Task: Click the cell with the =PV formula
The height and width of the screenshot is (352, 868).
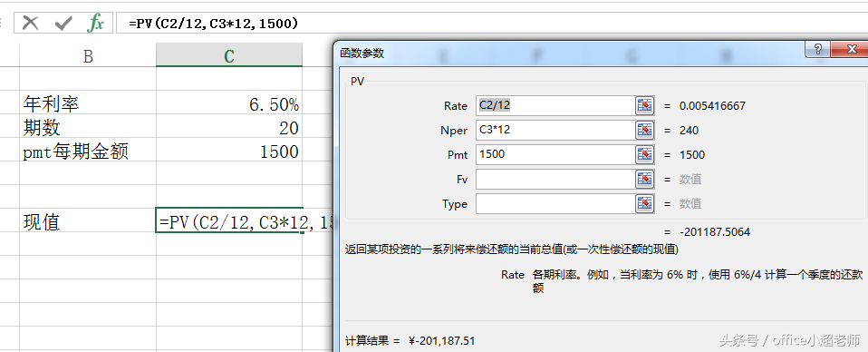Action: pyautogui.click(x=229, y=221)
